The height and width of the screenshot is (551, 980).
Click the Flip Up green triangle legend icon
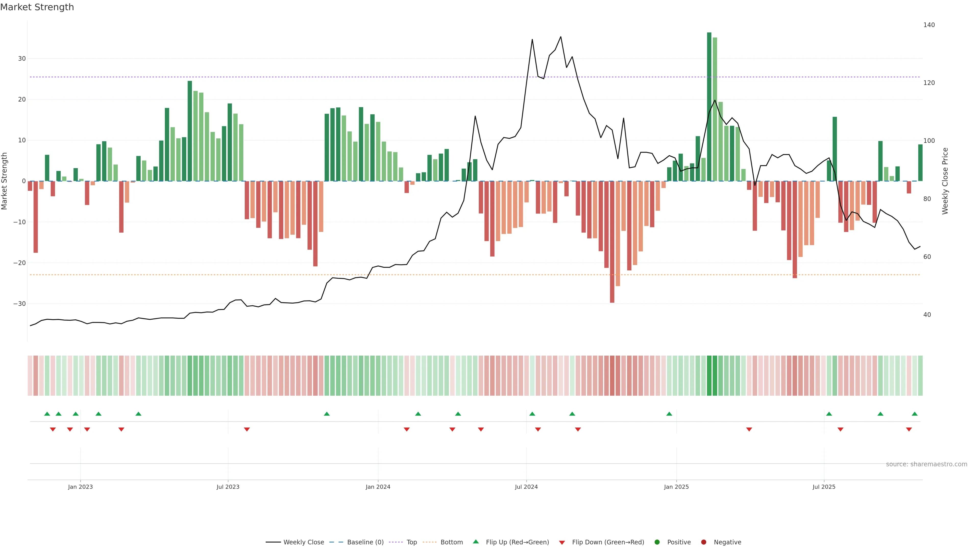click(475, 542)
